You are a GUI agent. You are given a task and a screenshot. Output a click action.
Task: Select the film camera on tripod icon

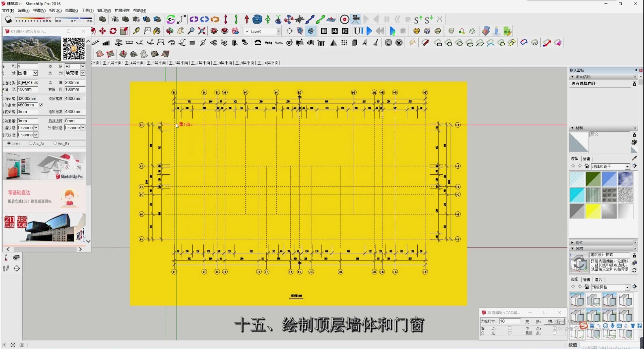click(x=355, y=20)
